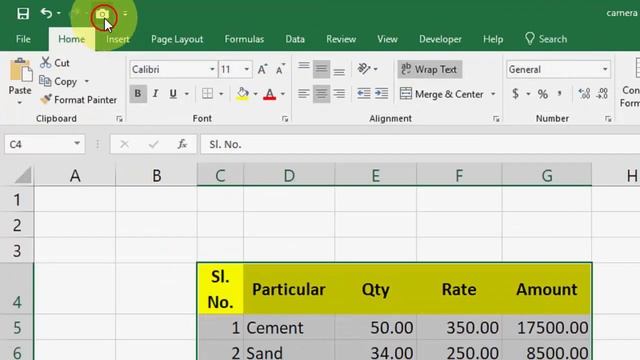Viewport: 640px width, 360px height.
Task: Toggle the Wrap Text button
Action: pyautogui.click(x=430, y=69)
